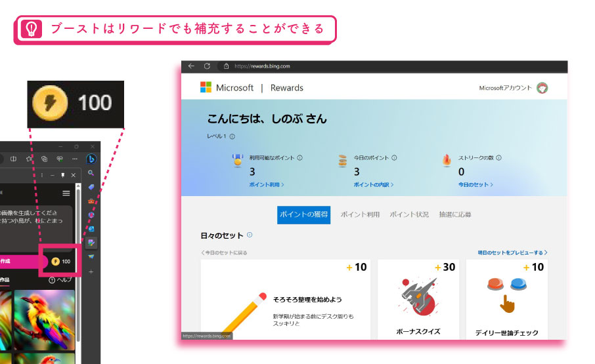Image resolution: width=595 pixels, height=364 pixels.
Task: Open the 今日のセット link under streak
Action: (475, 184)
